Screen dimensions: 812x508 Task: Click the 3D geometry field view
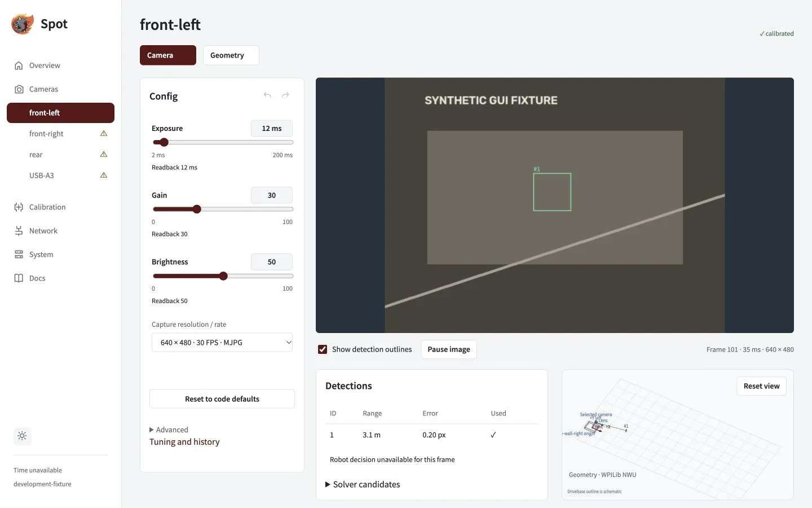pos(678,435)
